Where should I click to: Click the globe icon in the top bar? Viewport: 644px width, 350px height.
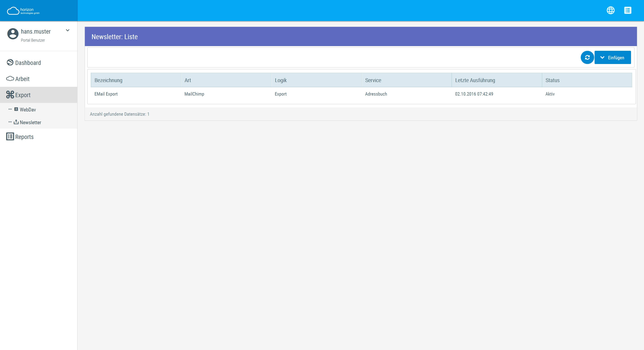tap(611, 10)
